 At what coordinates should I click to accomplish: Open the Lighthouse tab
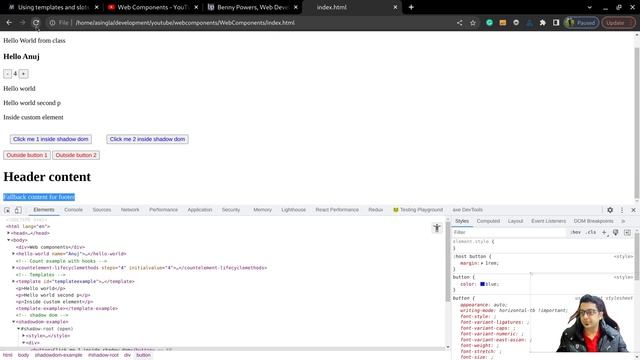point(293,210)
